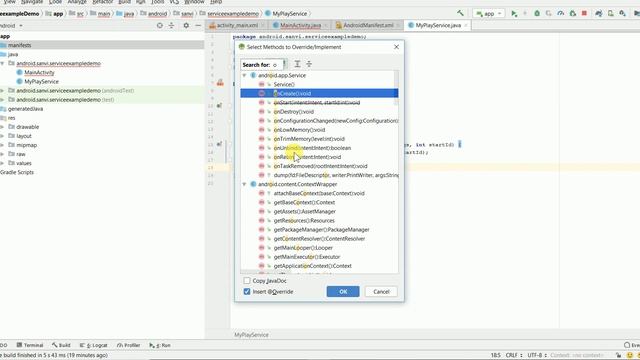This screenshot has height=360, width=640.
Task: Click UTF-8 encoding in status bar
Action: [536, 356]
